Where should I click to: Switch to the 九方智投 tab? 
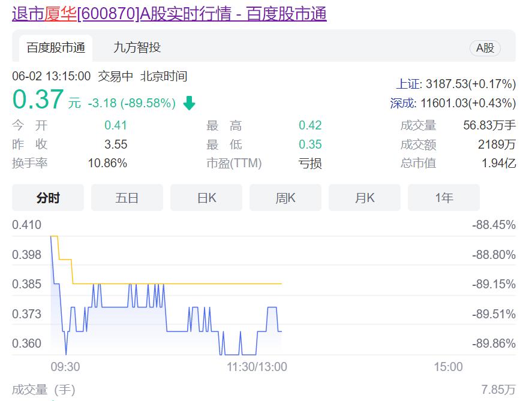[137, 47]
